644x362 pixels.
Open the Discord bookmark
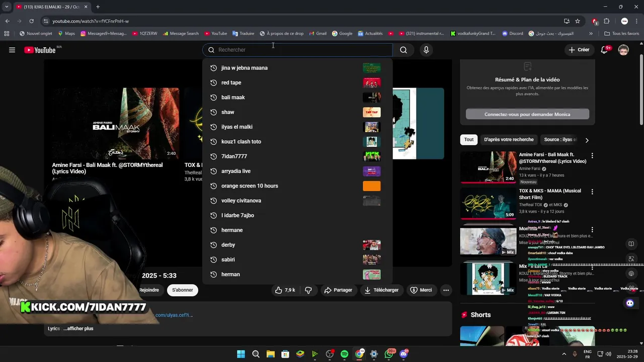[512, 34]
